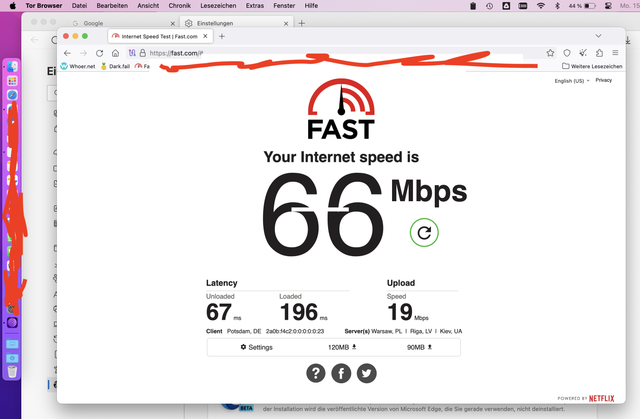Open Safari from the Dock
The image size is (640, 419).
point(12,95)
